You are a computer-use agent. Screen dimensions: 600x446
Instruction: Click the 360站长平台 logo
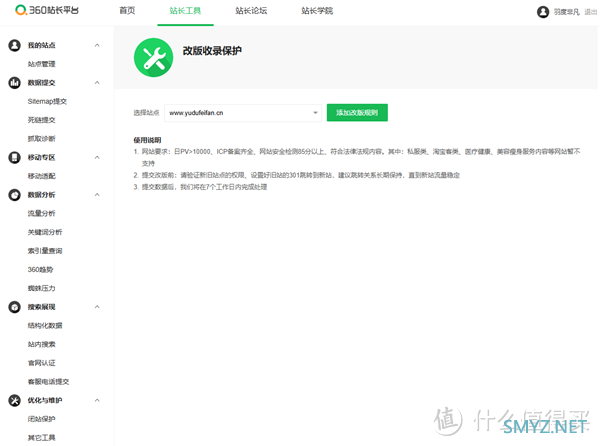coord(47,10)
